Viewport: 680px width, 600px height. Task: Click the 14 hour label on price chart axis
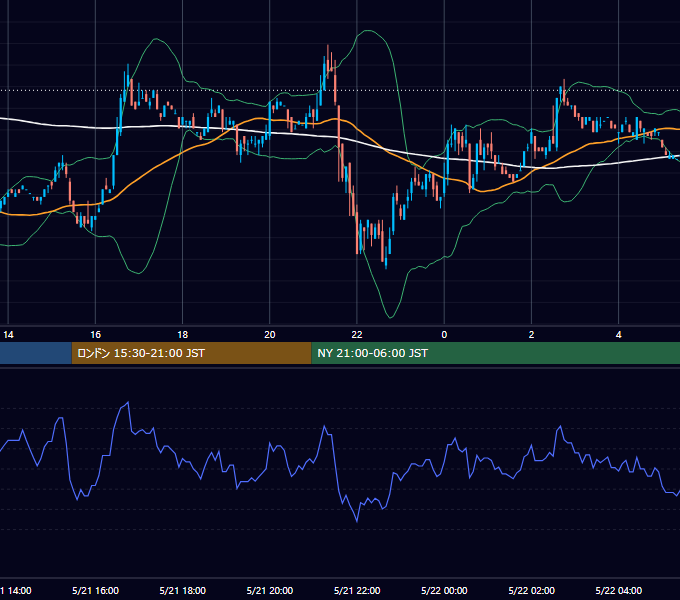(x=8, y=335)
